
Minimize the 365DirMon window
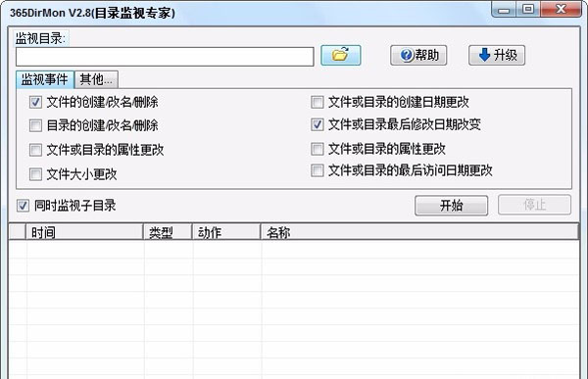pyautogui.click(x=504, y=9)
